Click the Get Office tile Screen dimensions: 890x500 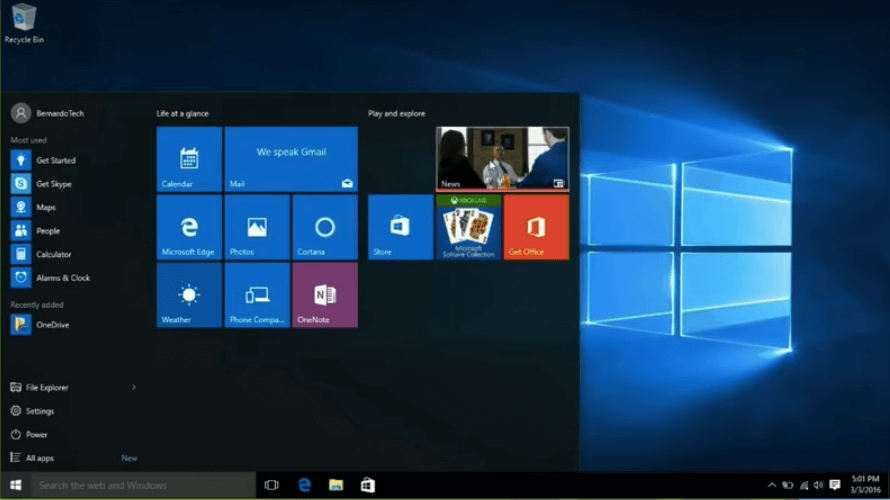point(536,227)
